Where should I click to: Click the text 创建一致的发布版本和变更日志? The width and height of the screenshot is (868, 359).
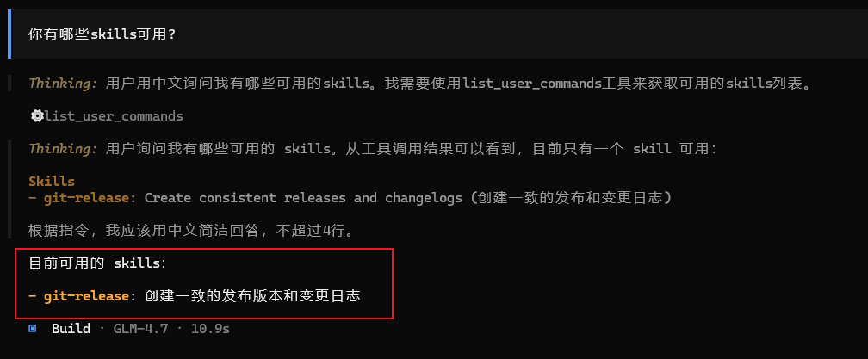(252, 296)
